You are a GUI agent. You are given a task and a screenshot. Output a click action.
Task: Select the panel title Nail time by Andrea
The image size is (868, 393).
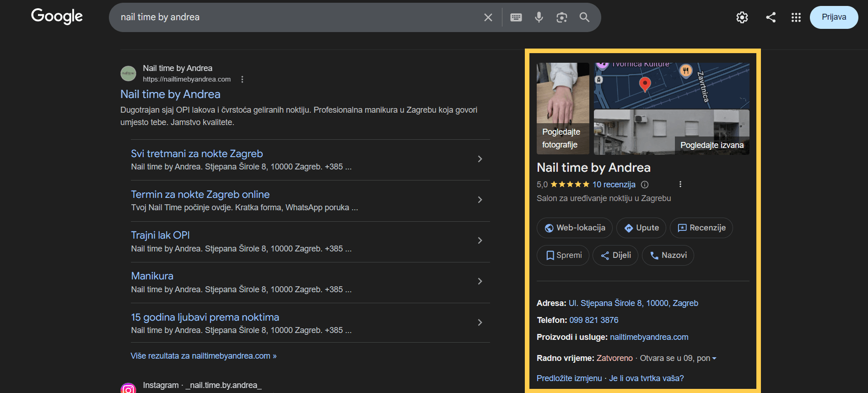coord(593,168)
